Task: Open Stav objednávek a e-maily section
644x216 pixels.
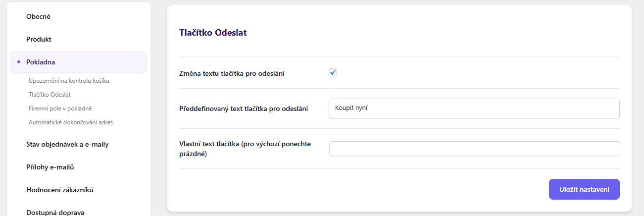Action: (x=67, y=145)
